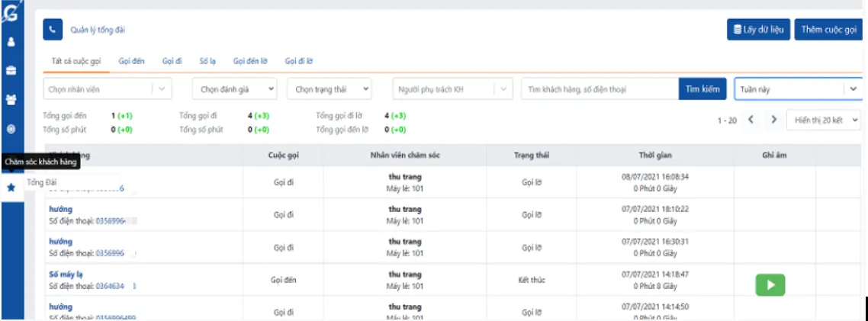This screenshot has width=868, height=321.
Task: Open Chọn đánh giá dropdown
Action: [235, 88]
